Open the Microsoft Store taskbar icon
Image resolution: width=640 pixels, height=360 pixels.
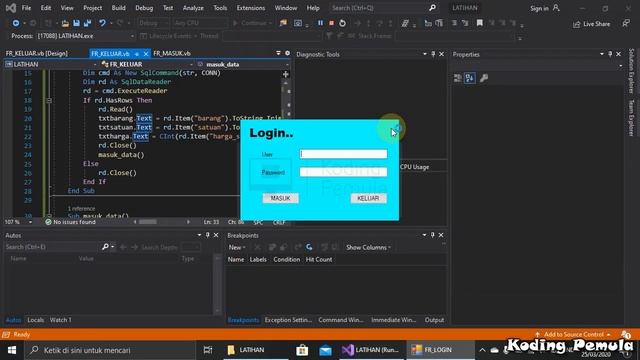click(302, 350)
